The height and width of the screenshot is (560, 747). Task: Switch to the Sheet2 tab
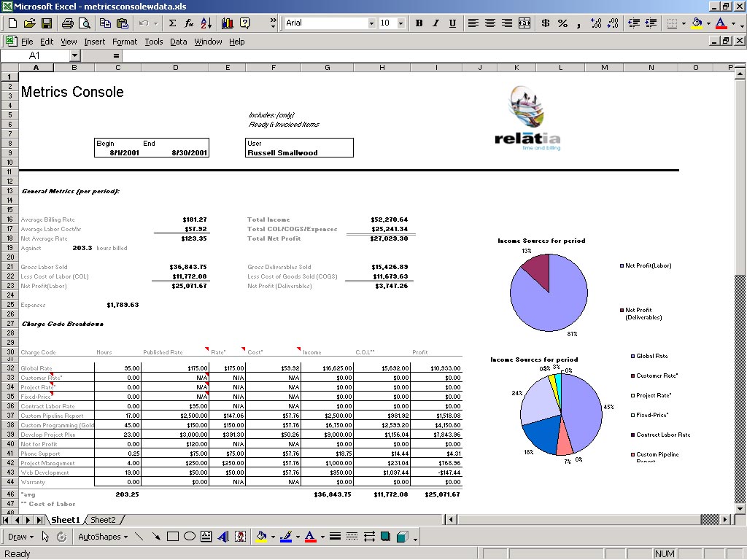(x=103, y=519)
